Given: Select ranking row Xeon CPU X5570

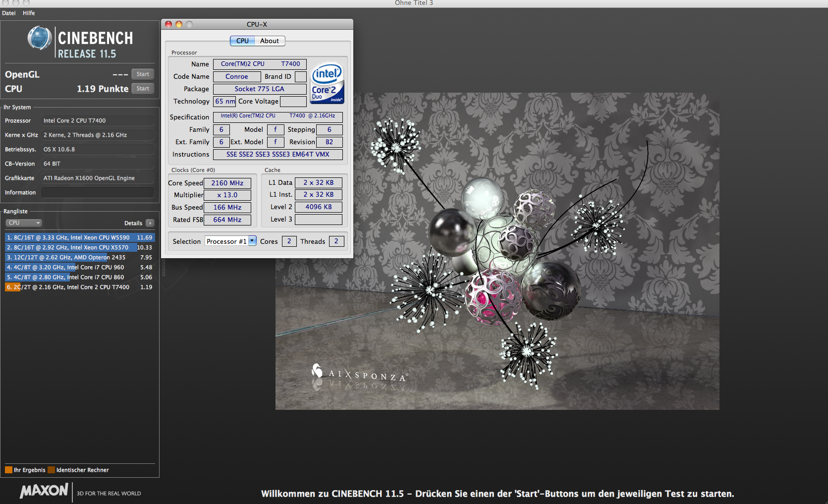Looking at the screenshot, I should pyautogui.click(x=80, y=247).
